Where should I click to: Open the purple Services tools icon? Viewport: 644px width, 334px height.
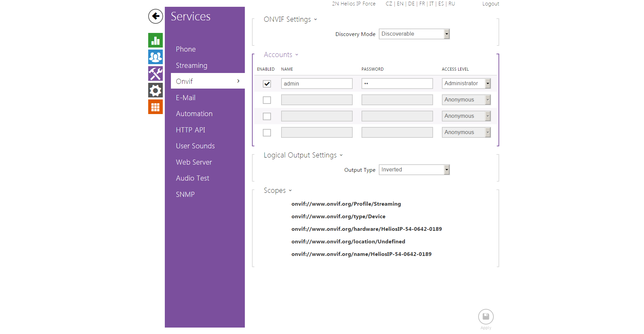pos(155,74)
